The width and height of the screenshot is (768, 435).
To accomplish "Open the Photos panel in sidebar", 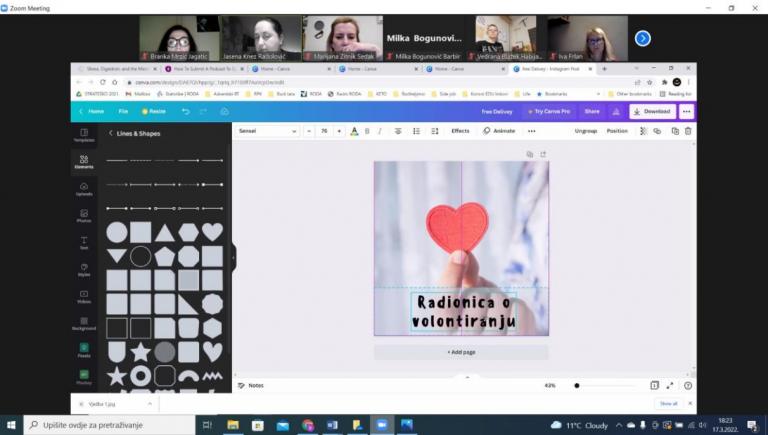I will tap(84, 214).
